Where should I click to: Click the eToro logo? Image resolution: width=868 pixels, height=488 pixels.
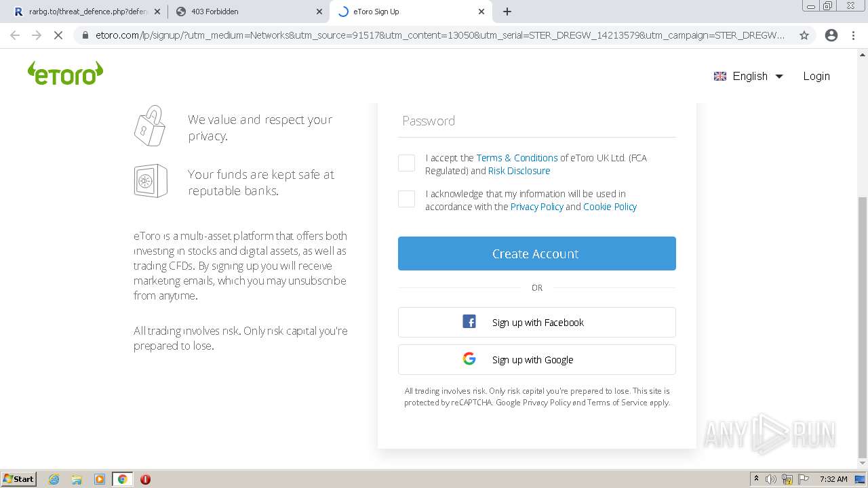click(66, 73)
